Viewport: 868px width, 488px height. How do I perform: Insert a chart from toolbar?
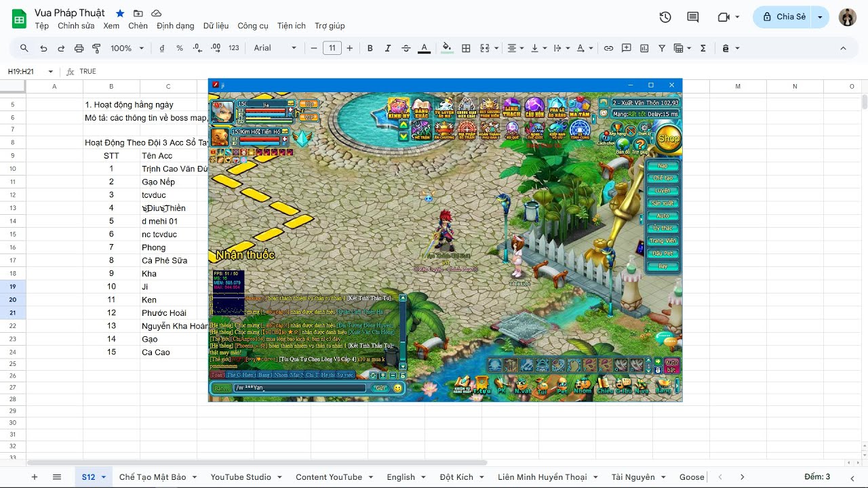[x=644, y=48]
